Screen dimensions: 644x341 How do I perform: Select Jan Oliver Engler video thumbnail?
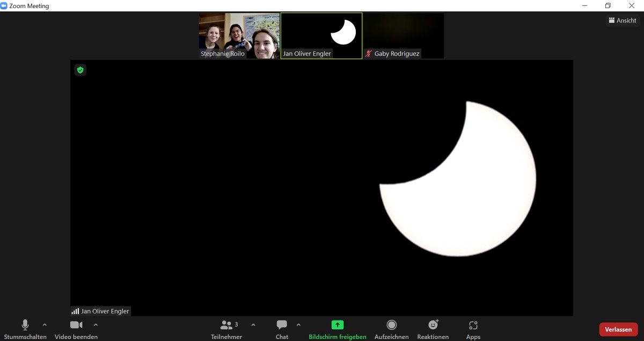[321, 35]
